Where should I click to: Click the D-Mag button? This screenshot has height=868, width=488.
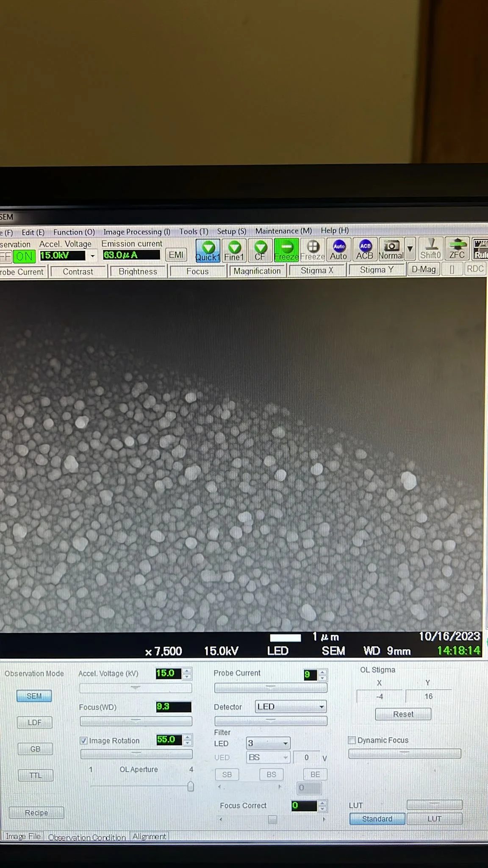(x=424, y=269)
